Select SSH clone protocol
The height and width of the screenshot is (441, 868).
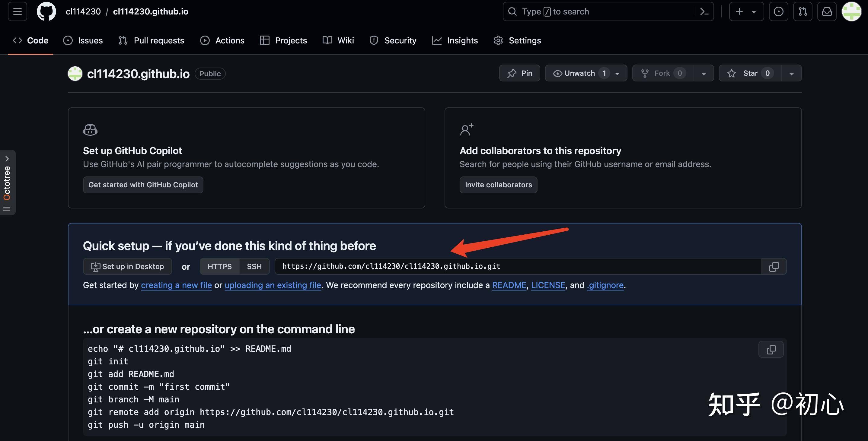(254, 266)
